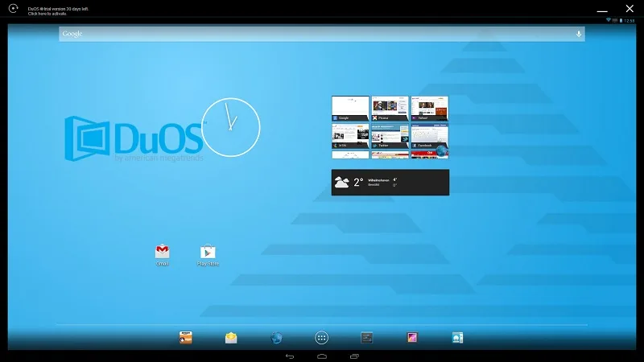
Task: Open the Picasa bookmark thumbnail
Action: [x=390, y=109]
